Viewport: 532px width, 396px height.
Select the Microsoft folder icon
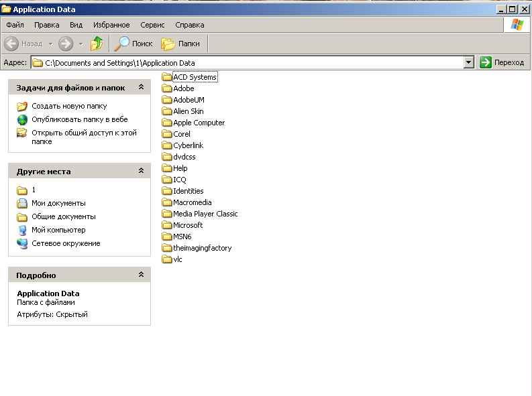pyautogui.click(x=166, y=225)
